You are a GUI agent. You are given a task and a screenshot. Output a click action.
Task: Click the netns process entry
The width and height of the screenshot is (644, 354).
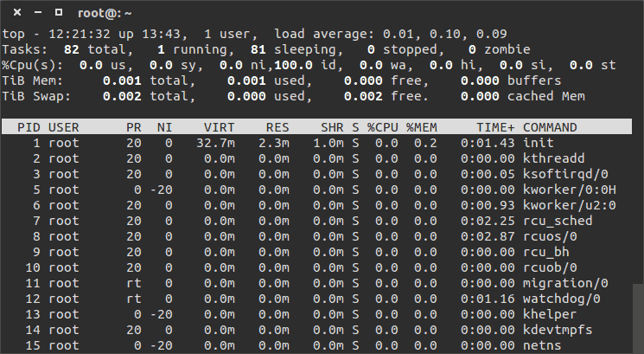click(544, 345)
